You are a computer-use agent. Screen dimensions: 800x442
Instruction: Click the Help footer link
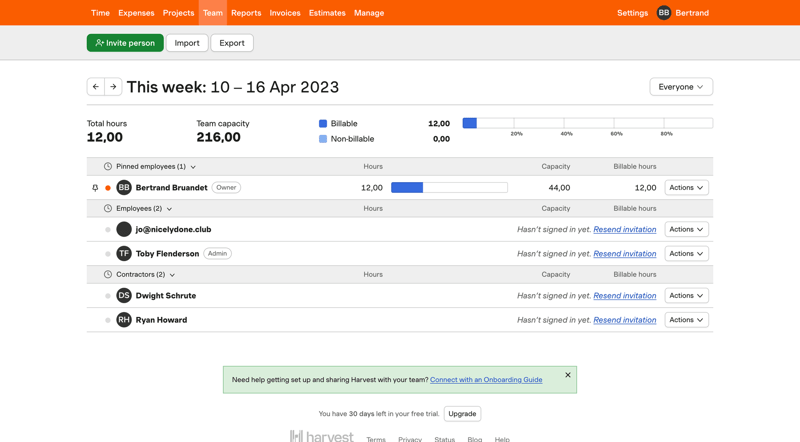[x=502, y=439]
